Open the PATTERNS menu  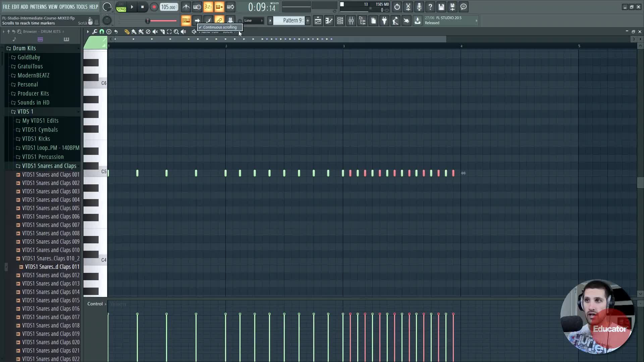click(38, 7)
